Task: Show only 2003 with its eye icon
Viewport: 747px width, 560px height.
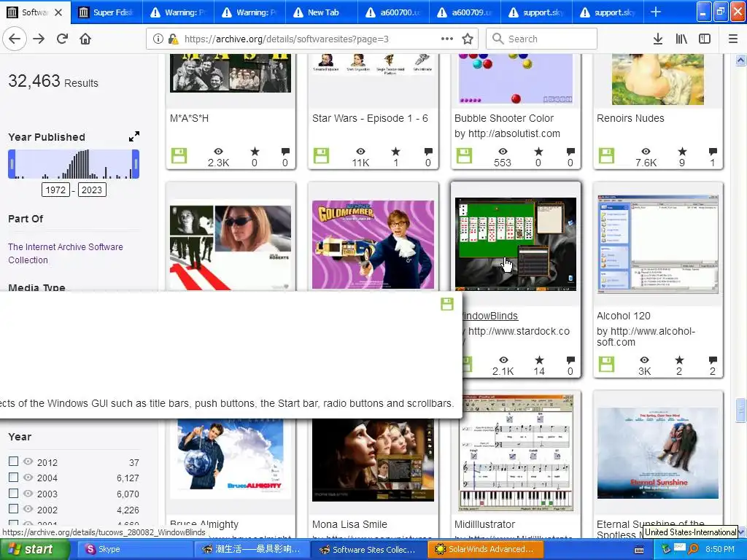Action: 28,494
